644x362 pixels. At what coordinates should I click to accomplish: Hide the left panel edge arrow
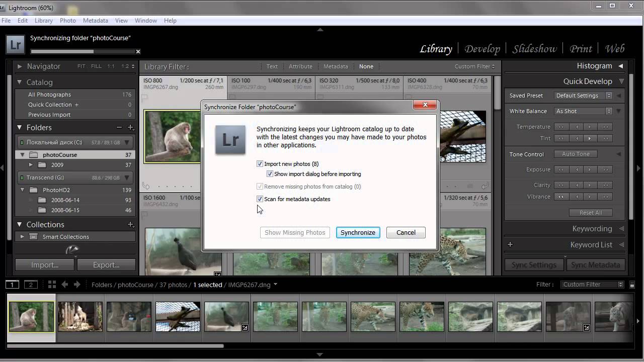pyautogui.click(x=3, y=168)
